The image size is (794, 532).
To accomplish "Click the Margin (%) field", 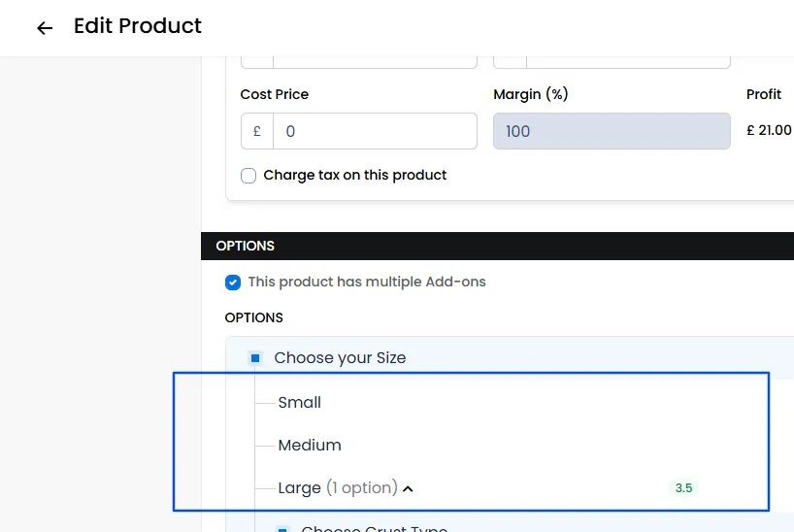I will pyautogui.click(x=612, y=131).
